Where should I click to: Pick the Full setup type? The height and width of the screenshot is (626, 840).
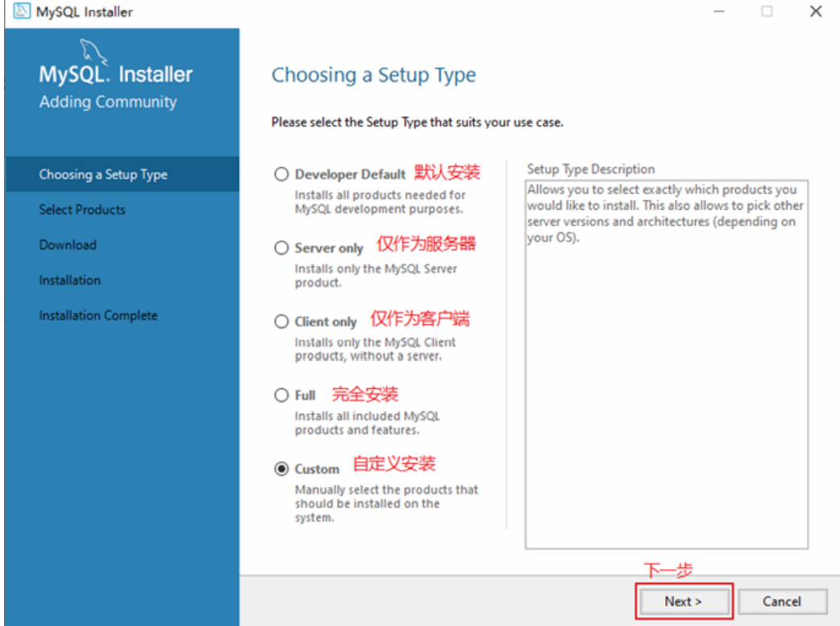tap(281, 395)
